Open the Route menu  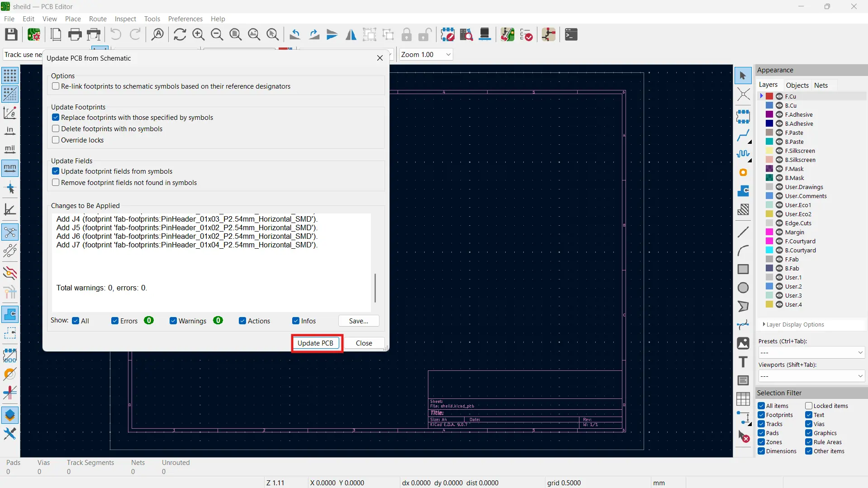click(98, 19)
